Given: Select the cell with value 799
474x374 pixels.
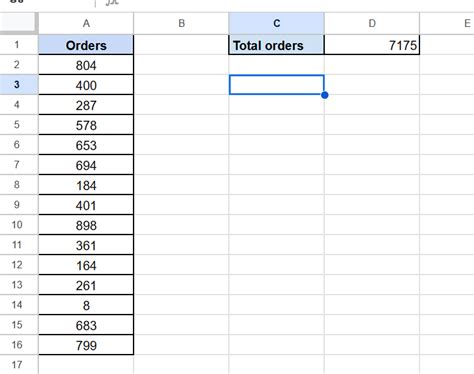Looking at the screenshot, I should click(x=86, y=345).
